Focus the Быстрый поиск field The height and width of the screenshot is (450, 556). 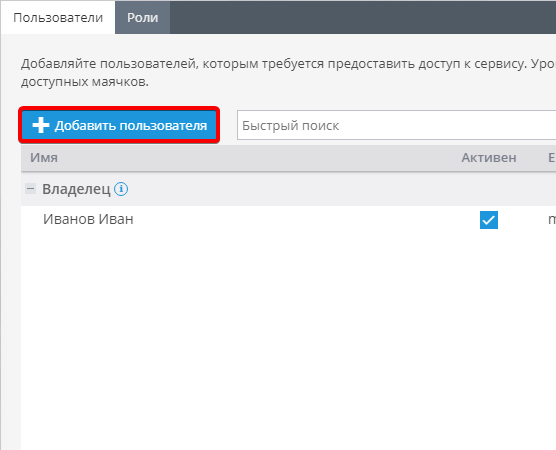coord(396,125)
